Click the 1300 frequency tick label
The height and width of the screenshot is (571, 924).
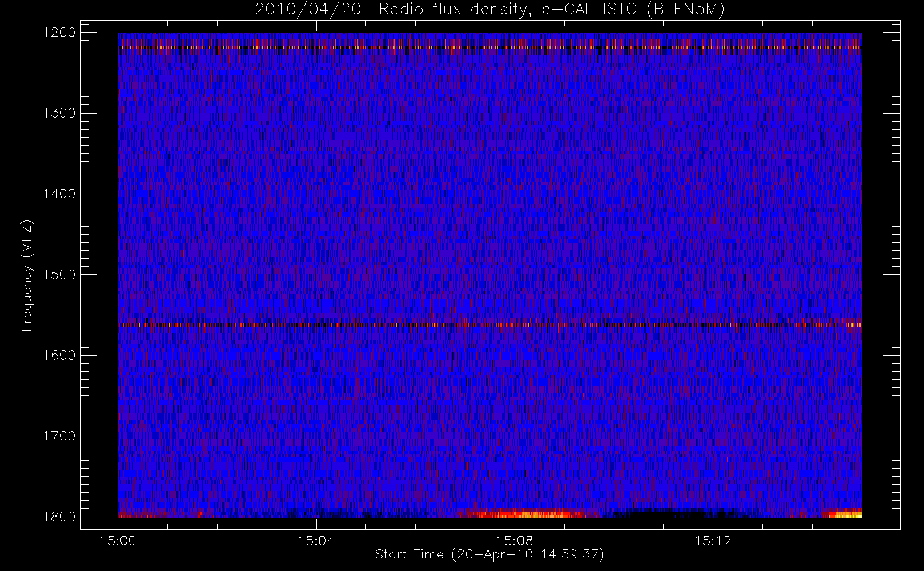pos(59,113)
